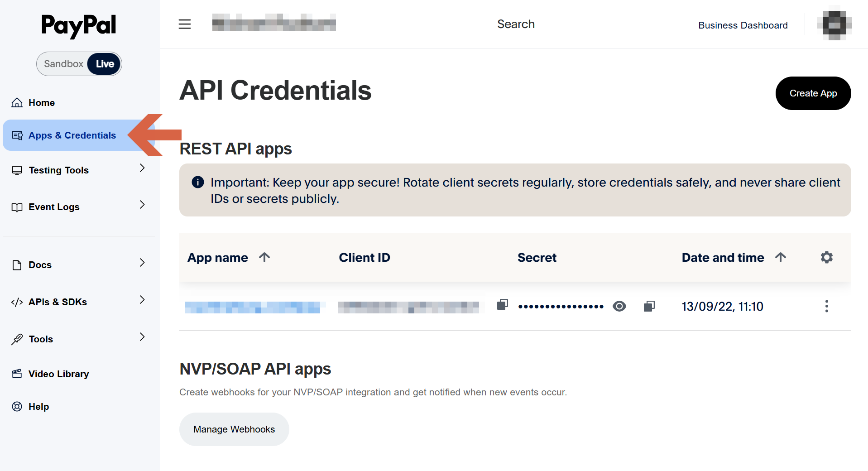Viewport: 868px width, 471px height.
Task: Open Video Library from sidebar
Action: pos(58,374)
